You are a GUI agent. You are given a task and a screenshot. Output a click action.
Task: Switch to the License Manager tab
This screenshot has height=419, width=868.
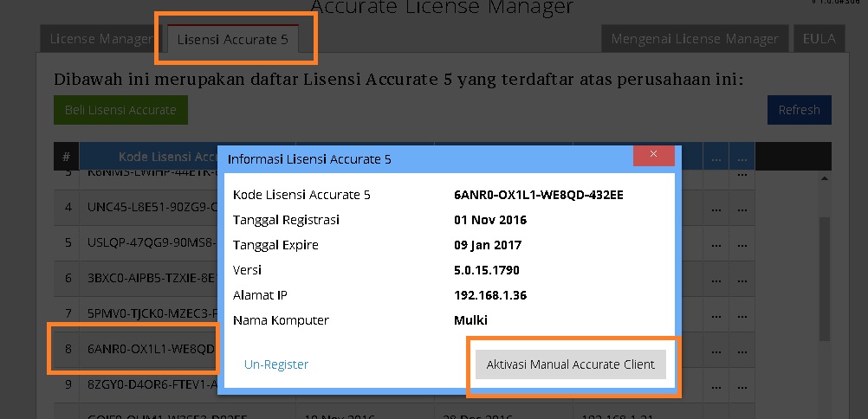tap(100, 39)
